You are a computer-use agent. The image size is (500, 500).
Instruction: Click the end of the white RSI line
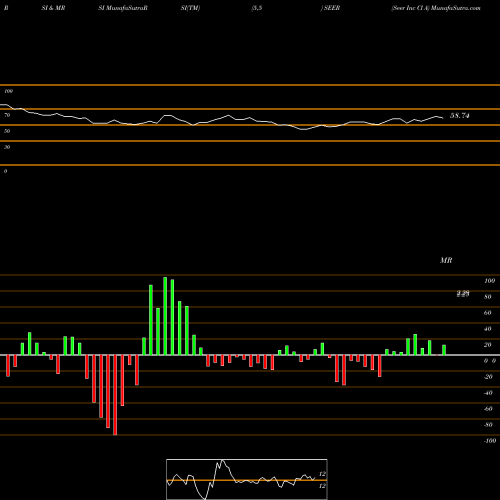coord(442,118)
